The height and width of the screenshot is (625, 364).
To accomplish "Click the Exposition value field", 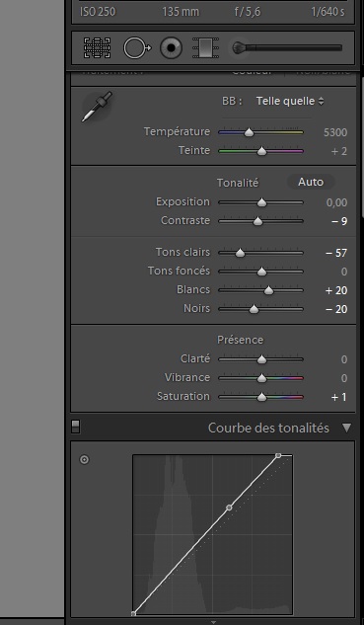I will [x=336, y=202].
